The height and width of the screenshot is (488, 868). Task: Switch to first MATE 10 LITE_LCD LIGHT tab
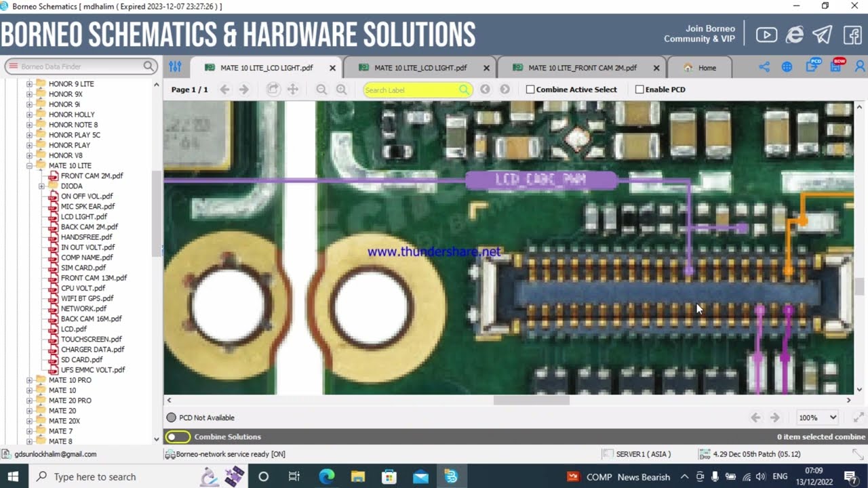pyautogui.click(x=267, y=68)
